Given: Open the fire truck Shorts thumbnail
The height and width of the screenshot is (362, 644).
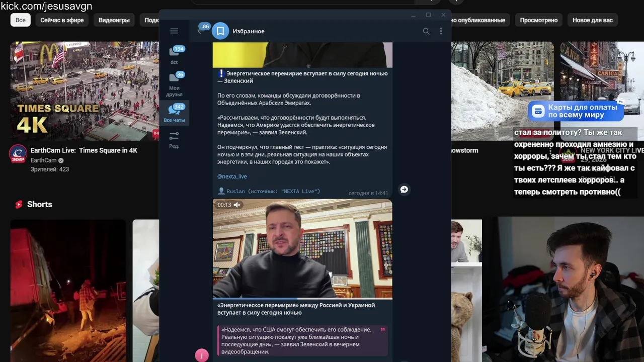Looking at the screenshot, I should (x=68, y=291).
